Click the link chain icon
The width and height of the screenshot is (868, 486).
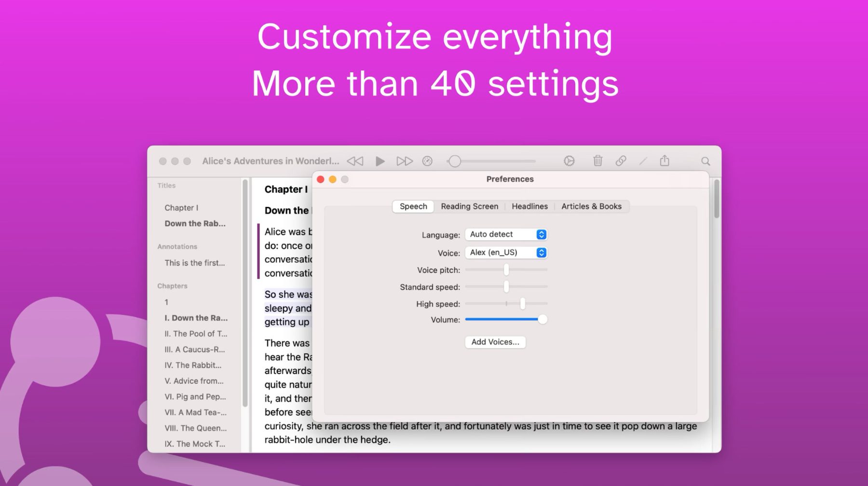pyautogui.click(x=621, y=161)
